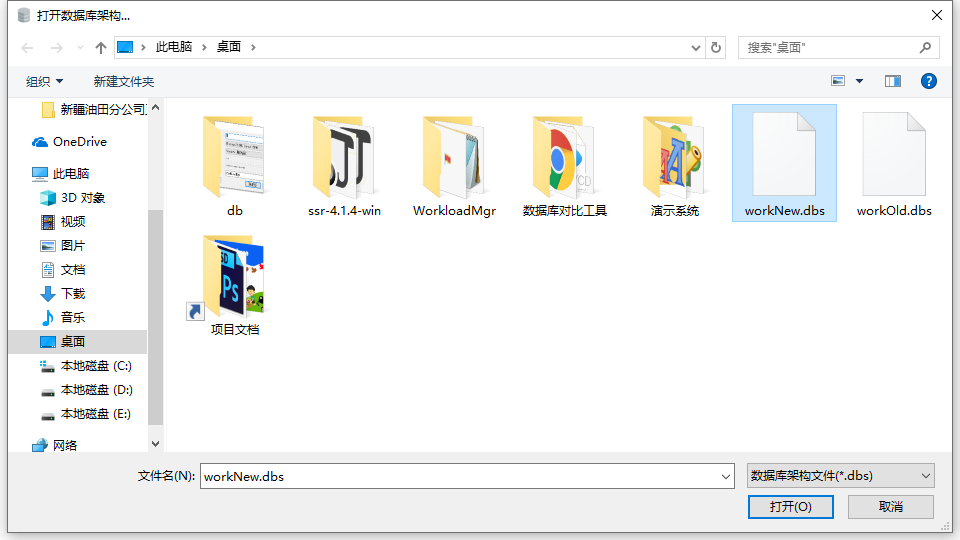Click the up-one-level arrow
Image resolution: width=960 pixels, height=540 pixels.
tap(100, 47)
